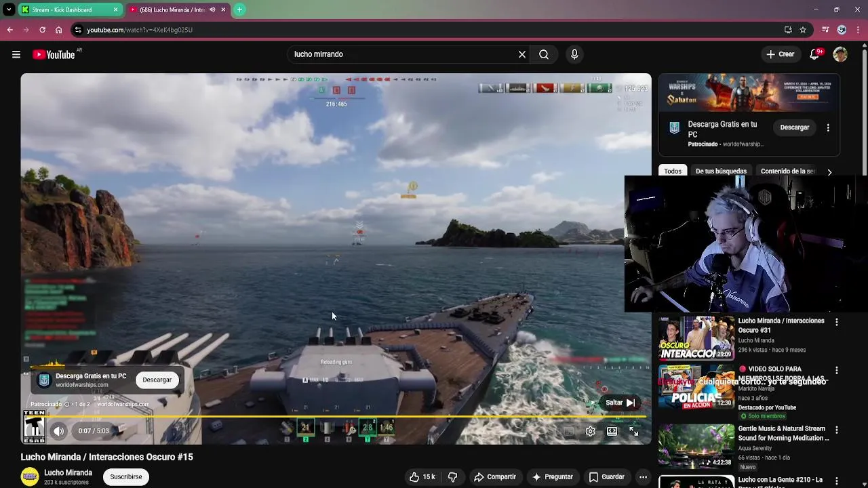This screenshot has width=868, height=488.
Task: Mute the video with the speaker icon
Action: 59,431
